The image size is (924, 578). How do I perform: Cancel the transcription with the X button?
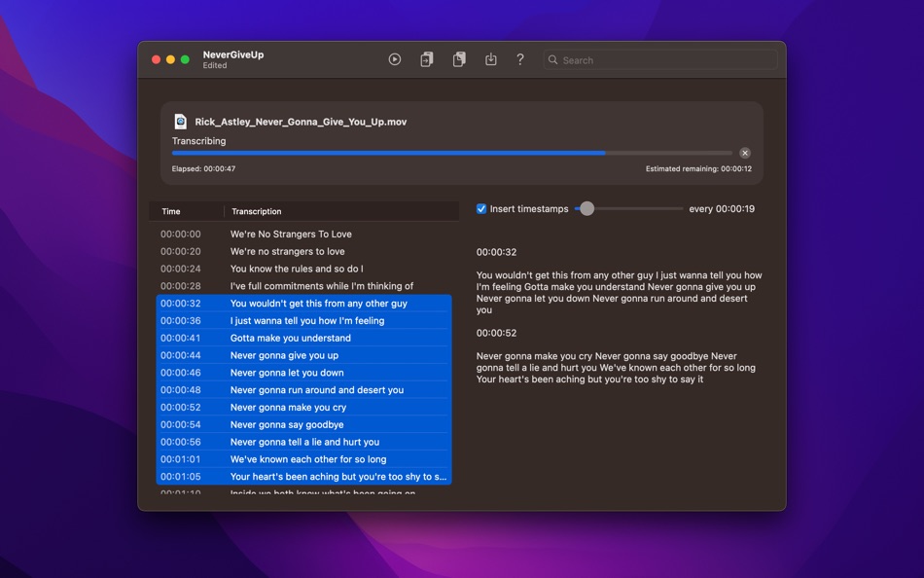(745, 153)
